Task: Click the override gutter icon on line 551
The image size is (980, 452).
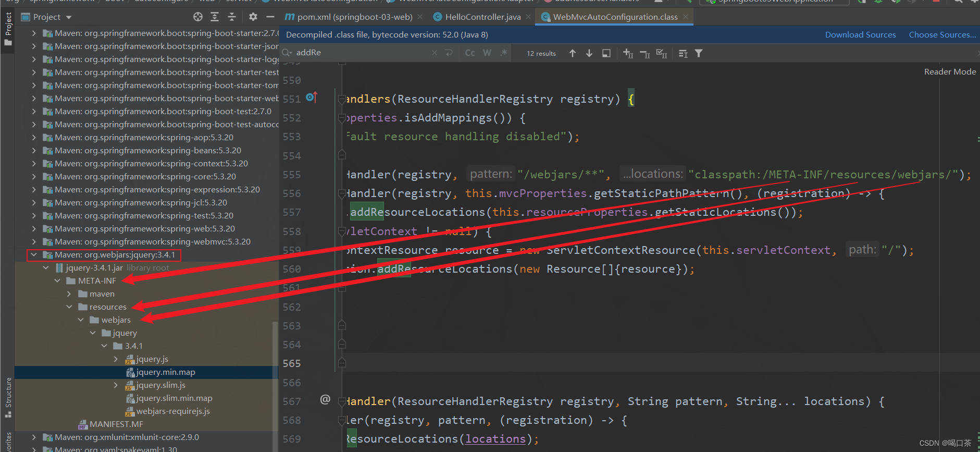Action: pyautogui.click(x=311, y=97)
